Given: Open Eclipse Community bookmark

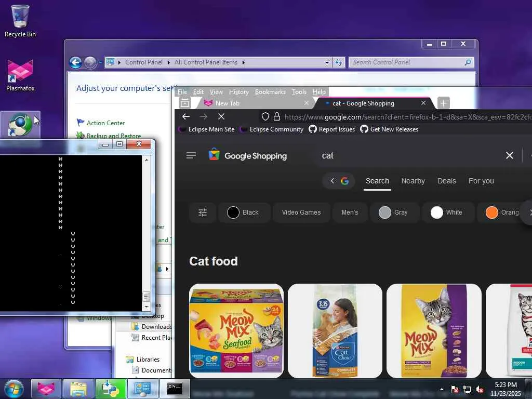Looking at the screenshot, I should 272,129.
